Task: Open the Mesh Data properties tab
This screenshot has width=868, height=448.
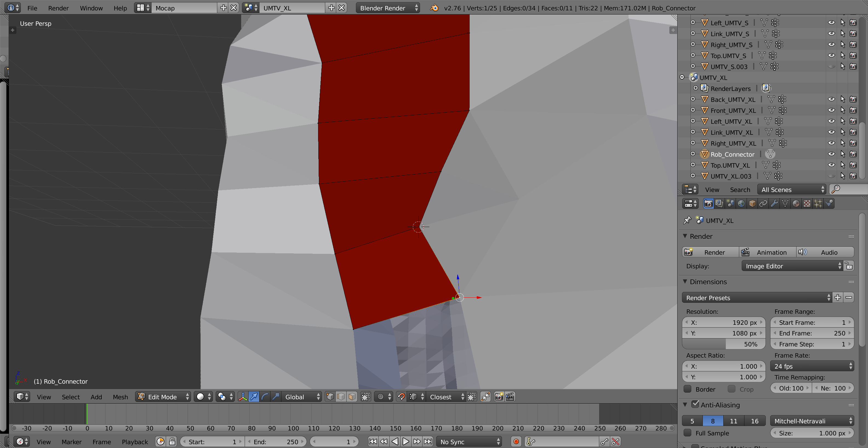Action: pyautogui.click(x=785, y=203)
